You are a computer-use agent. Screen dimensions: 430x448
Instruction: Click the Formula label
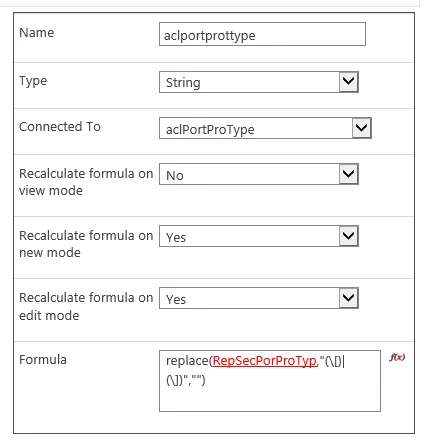[43, 360]
